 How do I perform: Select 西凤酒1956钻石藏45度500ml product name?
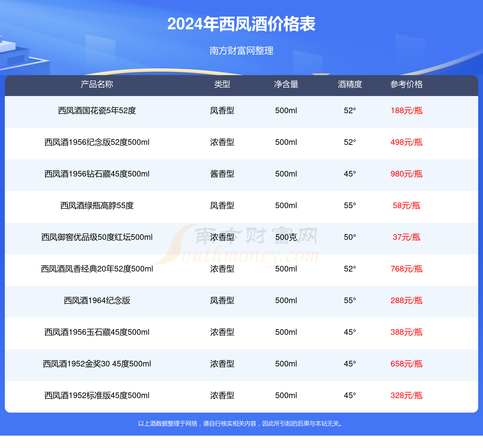tap(97, 174)
